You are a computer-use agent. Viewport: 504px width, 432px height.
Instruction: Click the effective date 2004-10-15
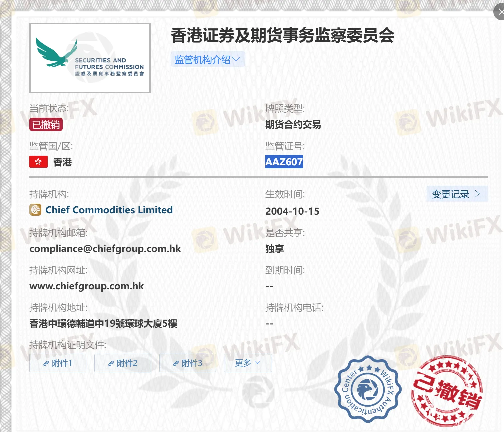point(292,211)
